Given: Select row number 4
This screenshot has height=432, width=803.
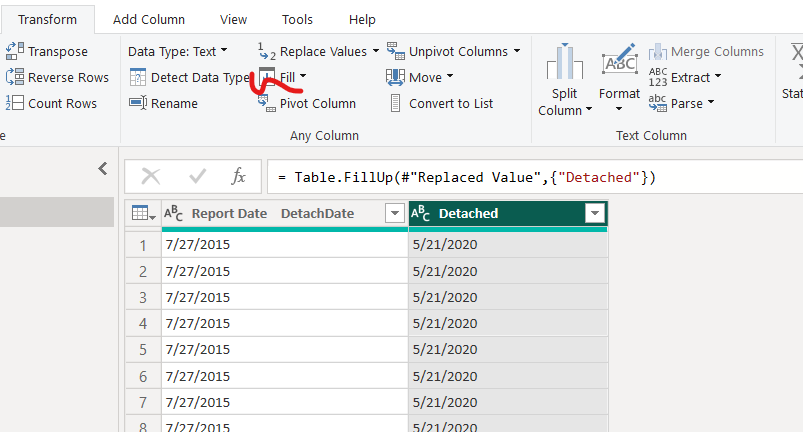Looking at the screenshot, I should click(143, 323).
